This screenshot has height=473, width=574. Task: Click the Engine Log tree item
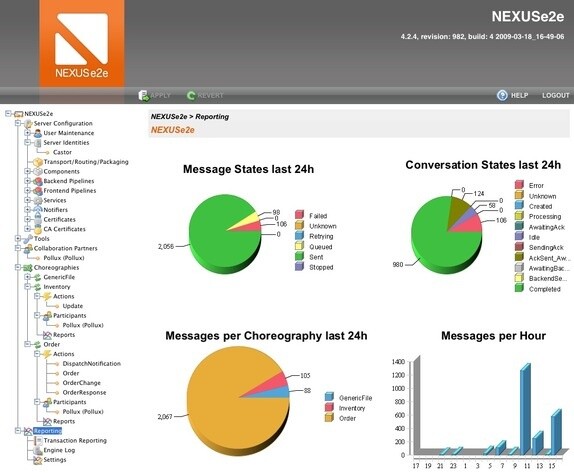[59, 450]
